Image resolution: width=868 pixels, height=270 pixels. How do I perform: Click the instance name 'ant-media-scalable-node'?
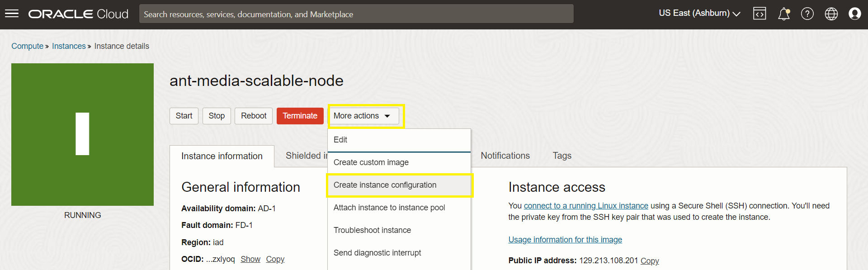(x=256, y=81)
